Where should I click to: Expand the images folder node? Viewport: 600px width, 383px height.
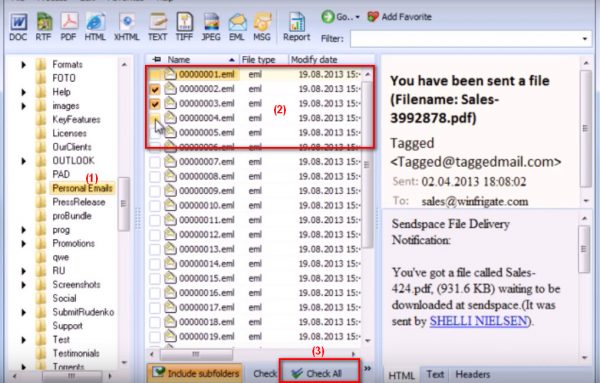pyautogui.click(x=24, y=106)
